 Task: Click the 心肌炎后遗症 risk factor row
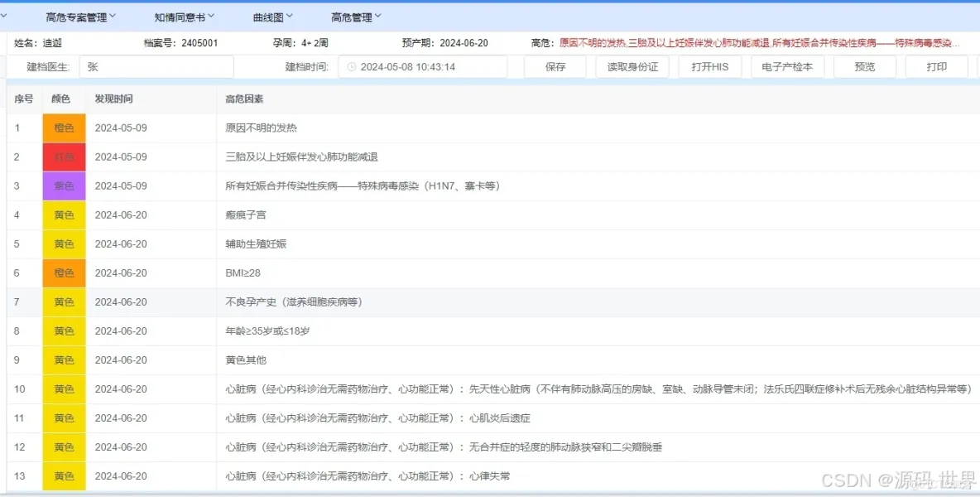[377, 418]
